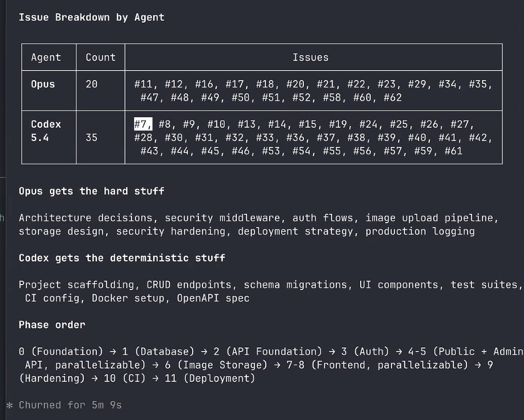
Task: Click the Phase order heading
Action: click(52, 325)
